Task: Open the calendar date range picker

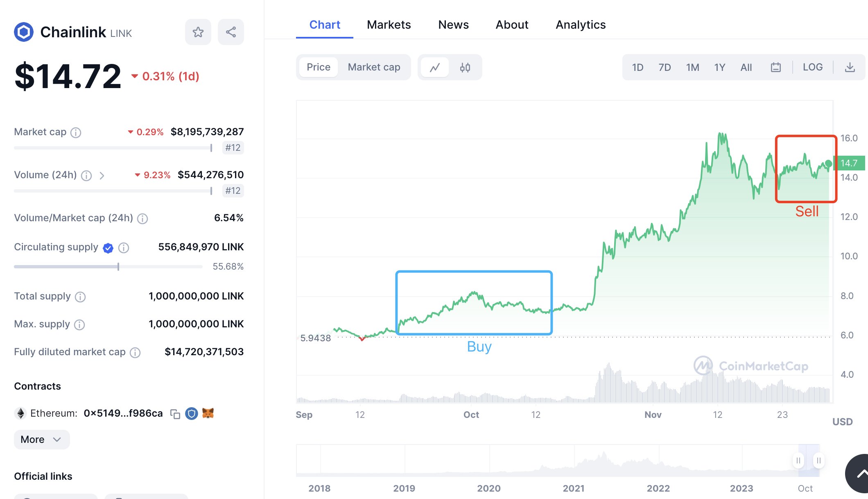Action: point(775,67)
